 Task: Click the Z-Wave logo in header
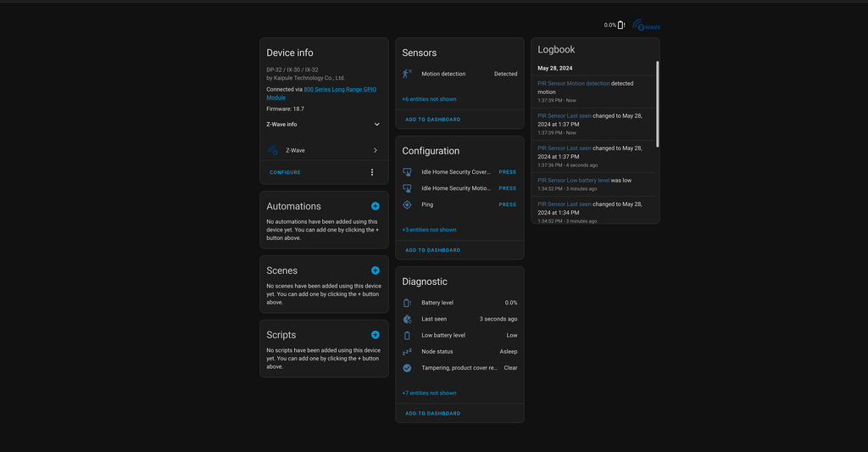pyautogui.click(x=646, y=25)
